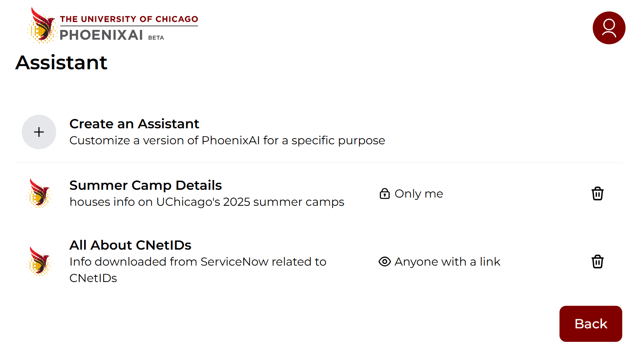Click the phoenix logo in the header

(41, 25)
